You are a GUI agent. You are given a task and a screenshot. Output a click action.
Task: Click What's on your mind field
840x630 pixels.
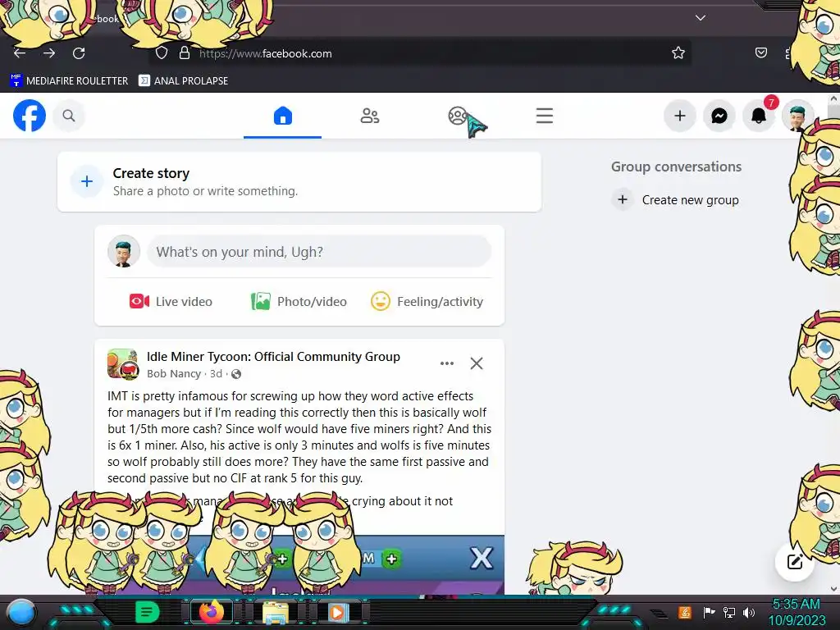pyautogui.click(x=319, y=252)
